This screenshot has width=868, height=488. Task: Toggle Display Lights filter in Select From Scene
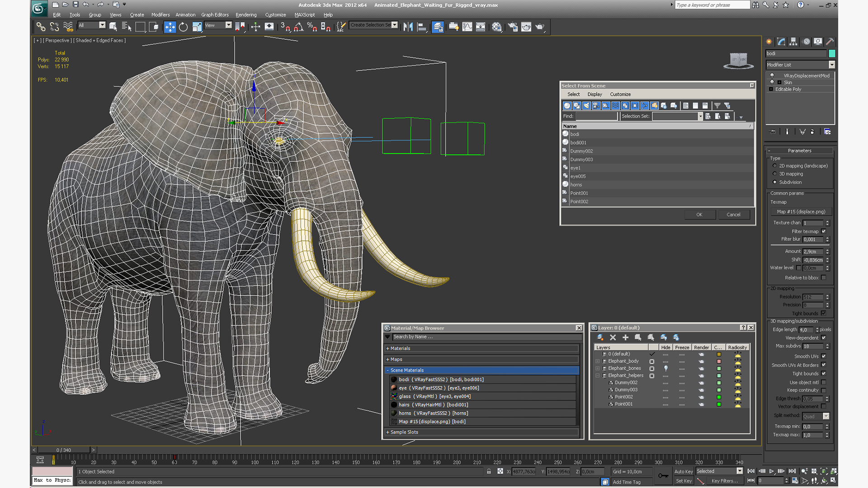click(586, 105)
